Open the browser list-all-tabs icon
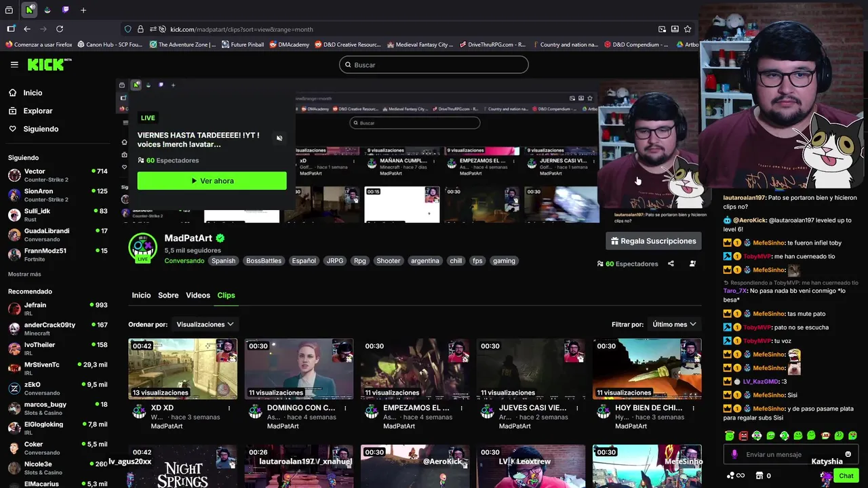Viewport: 868px width, 488px height. 9,10
